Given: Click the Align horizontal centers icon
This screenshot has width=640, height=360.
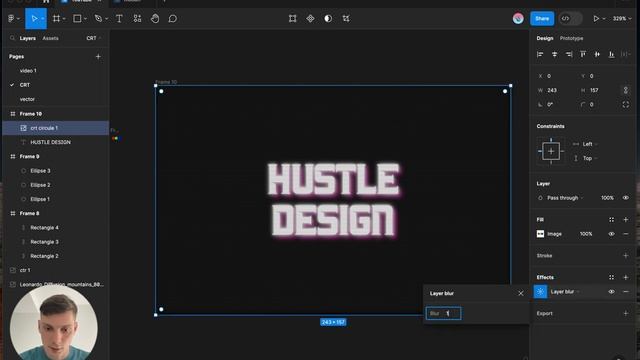Looking at the screenshot, I should pyautogui.click(x=554, y=54).
